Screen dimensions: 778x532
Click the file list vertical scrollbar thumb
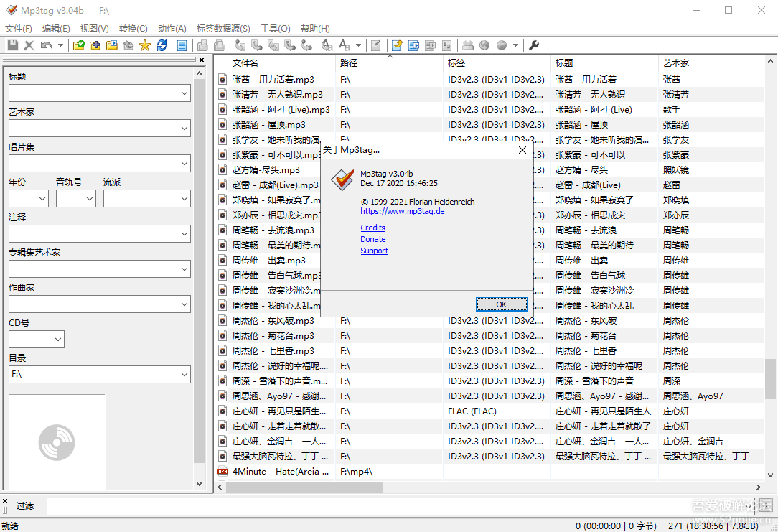point(770,379)
